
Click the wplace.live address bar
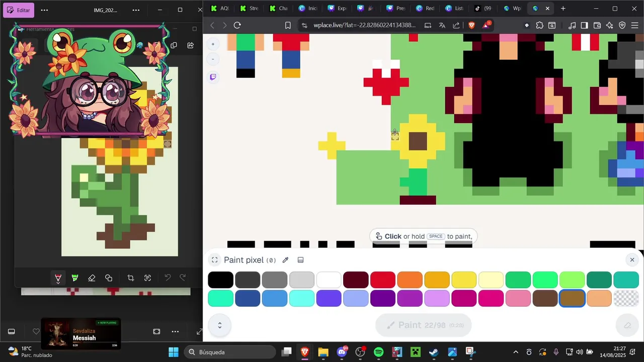[x=365, y=25]
